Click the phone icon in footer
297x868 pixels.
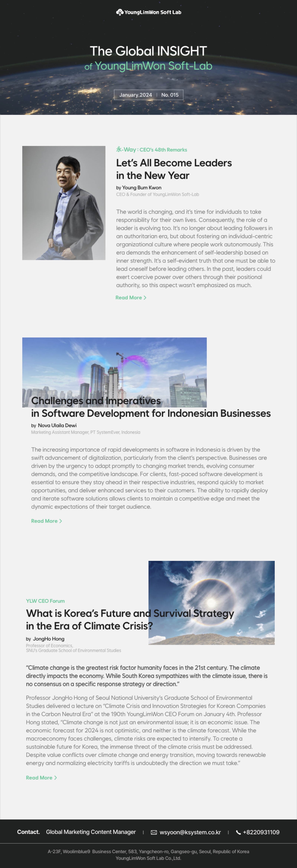coord(238,832)
